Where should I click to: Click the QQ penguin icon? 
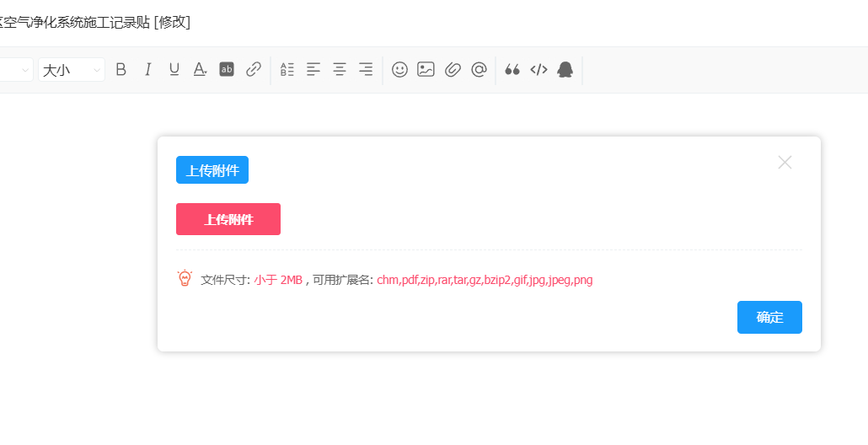tap(565, 70)
